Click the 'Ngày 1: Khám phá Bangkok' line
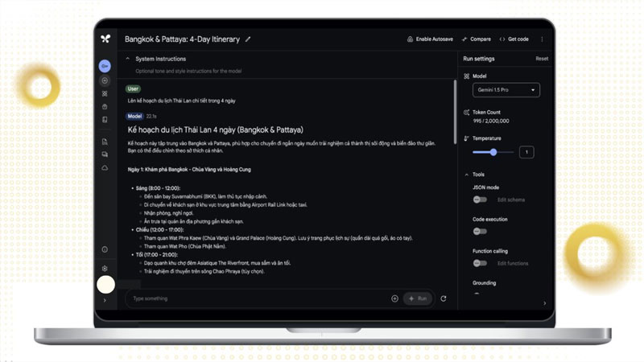Image resolution: width=644 pixels, height=362 pixels. 189,170
